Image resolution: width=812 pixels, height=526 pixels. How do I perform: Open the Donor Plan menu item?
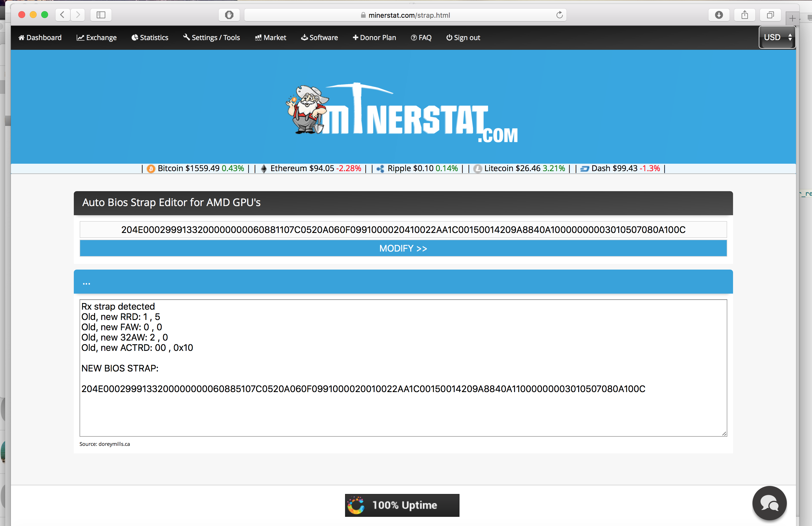click(374, 37)
